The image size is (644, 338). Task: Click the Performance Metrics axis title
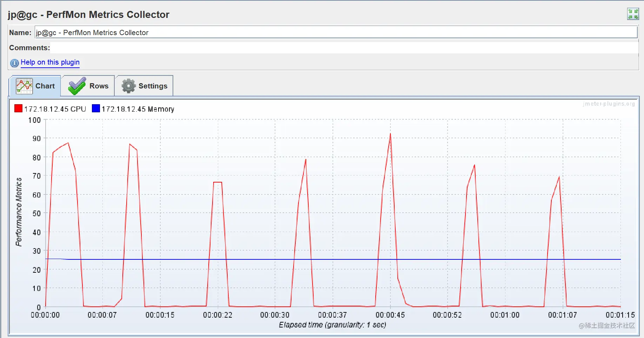click(x=19, y=212)
